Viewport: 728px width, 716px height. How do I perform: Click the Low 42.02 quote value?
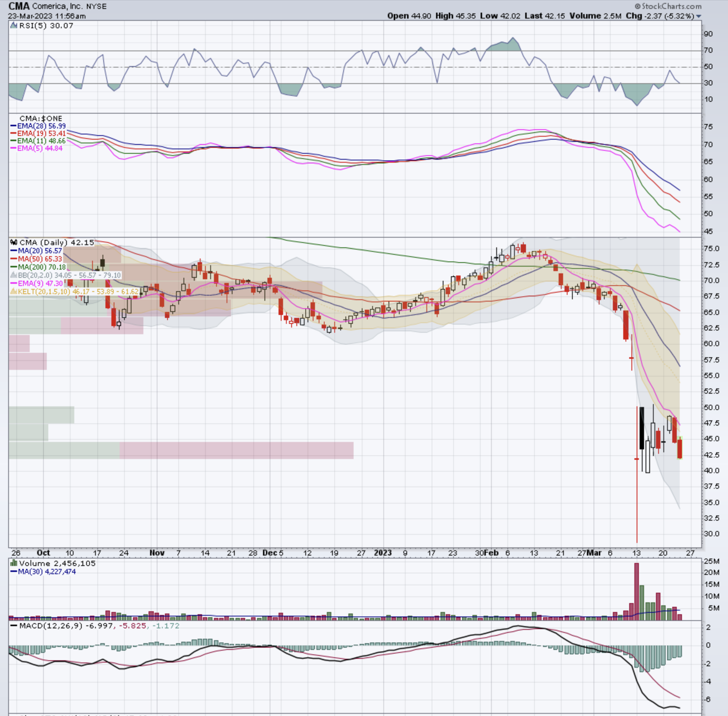click(x=500, y=16)
